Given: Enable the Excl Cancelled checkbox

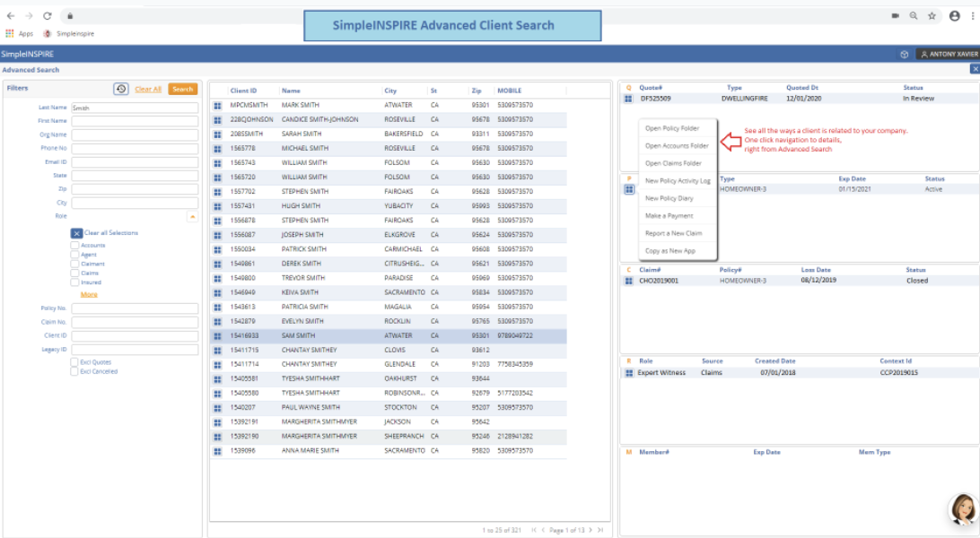Looking at the screenshot, I should coord(74,371).
